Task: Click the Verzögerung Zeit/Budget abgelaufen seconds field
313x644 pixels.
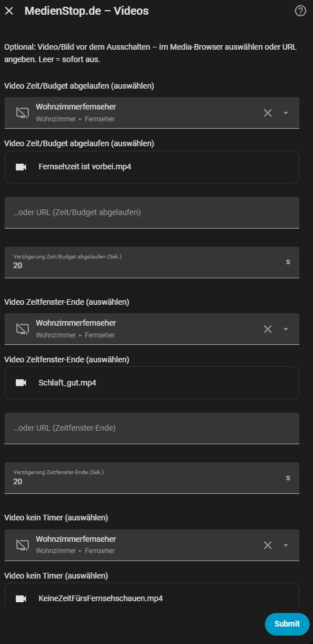Action: 152,262
